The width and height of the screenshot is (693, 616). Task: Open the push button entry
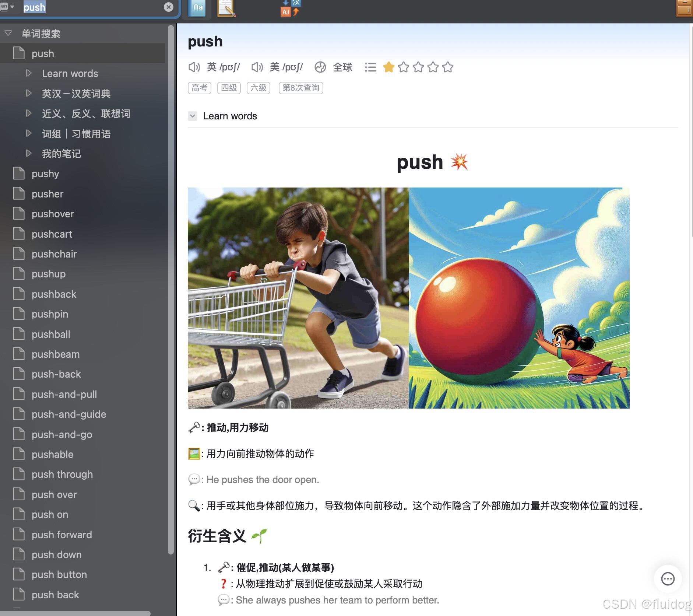[x=82, y=574]
